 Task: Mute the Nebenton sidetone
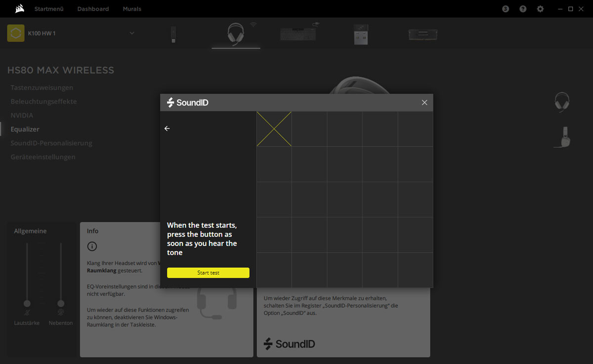[61, 313]
